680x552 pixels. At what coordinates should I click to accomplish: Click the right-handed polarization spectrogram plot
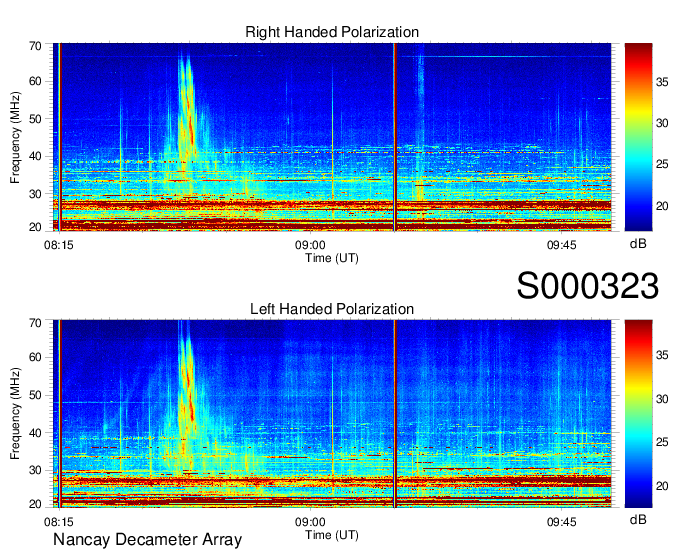(332, 137)
